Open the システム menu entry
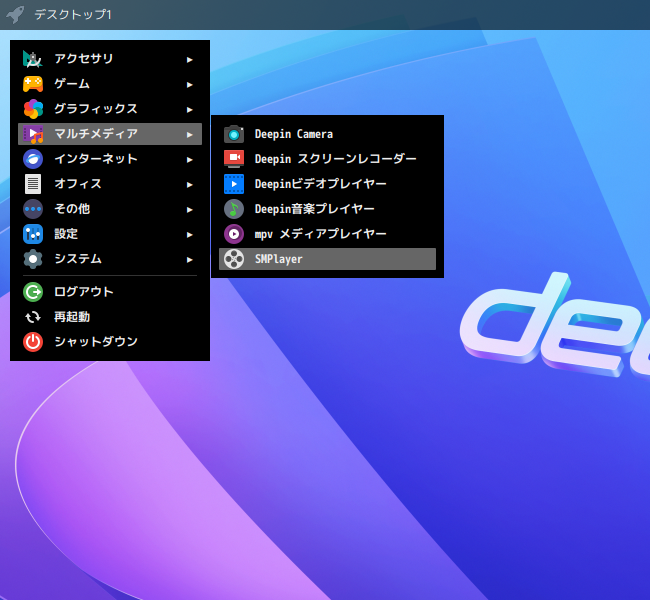 tap(110, 259)
